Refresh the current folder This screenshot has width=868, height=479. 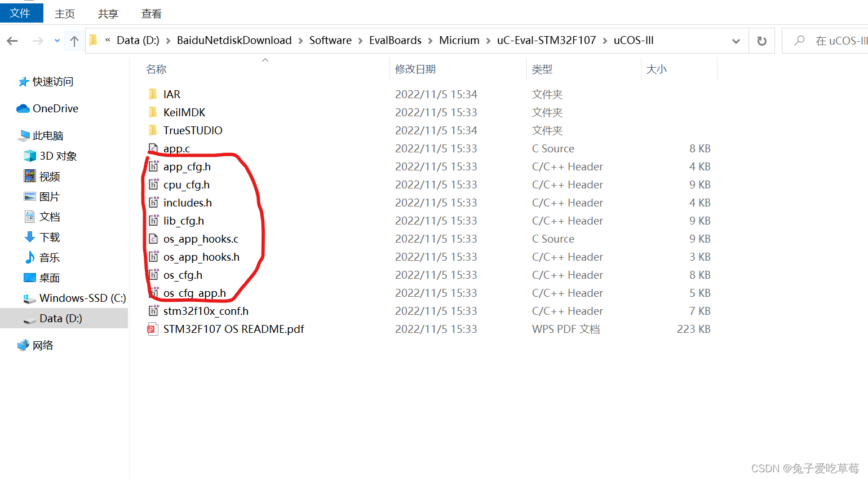coord(761,41)
